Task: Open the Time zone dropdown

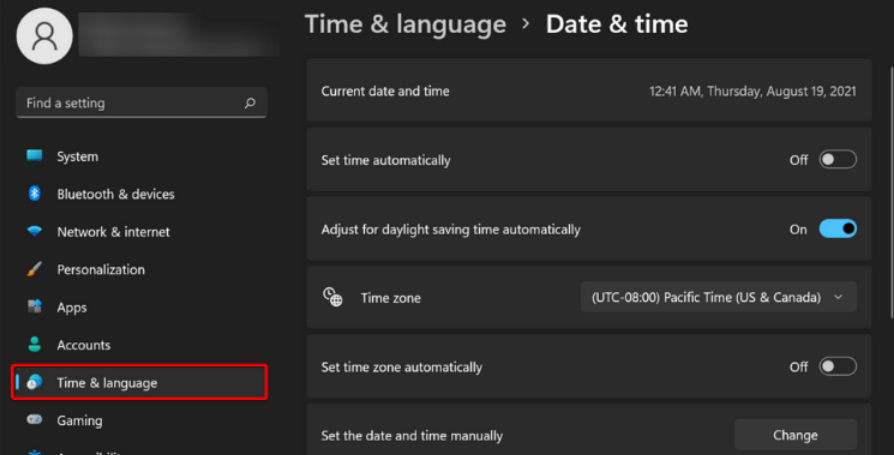Action: point(718,297)
